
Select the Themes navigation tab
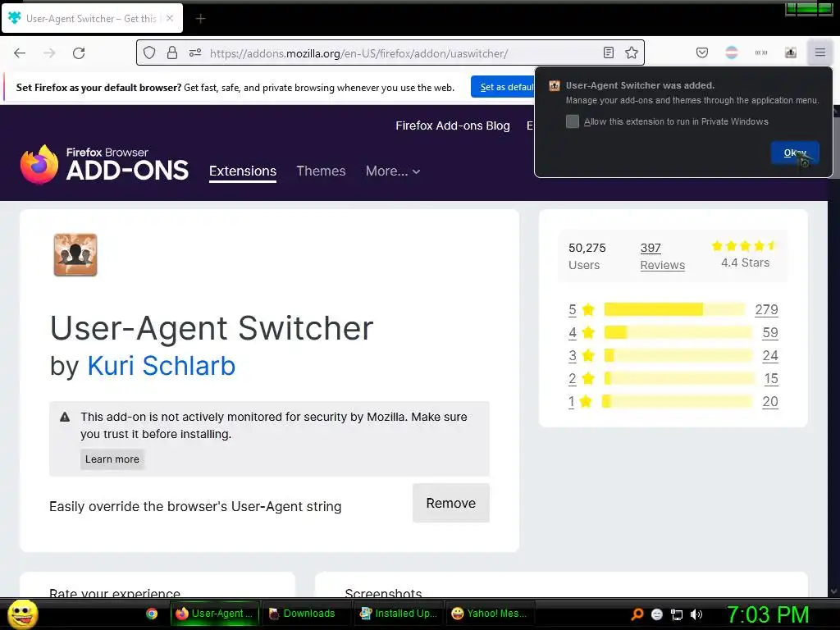tap(321, 171)
